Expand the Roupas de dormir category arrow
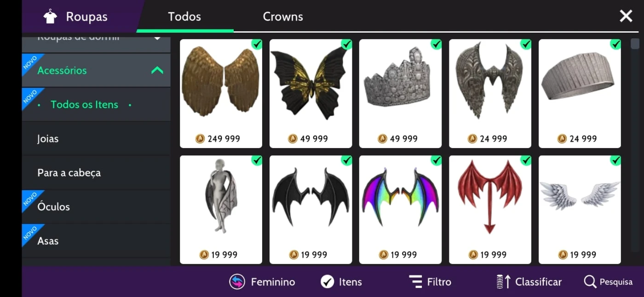The image size is (644, 297). coord(157,38)
